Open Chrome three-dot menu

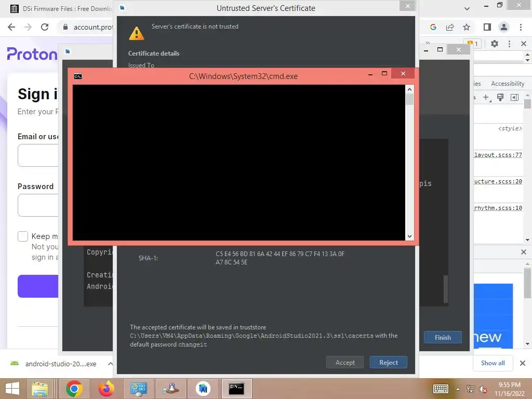click(521, 27)
